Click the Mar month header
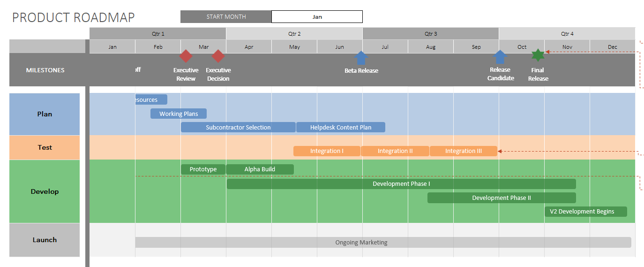 pyautogui.click(x=203, y=47)
